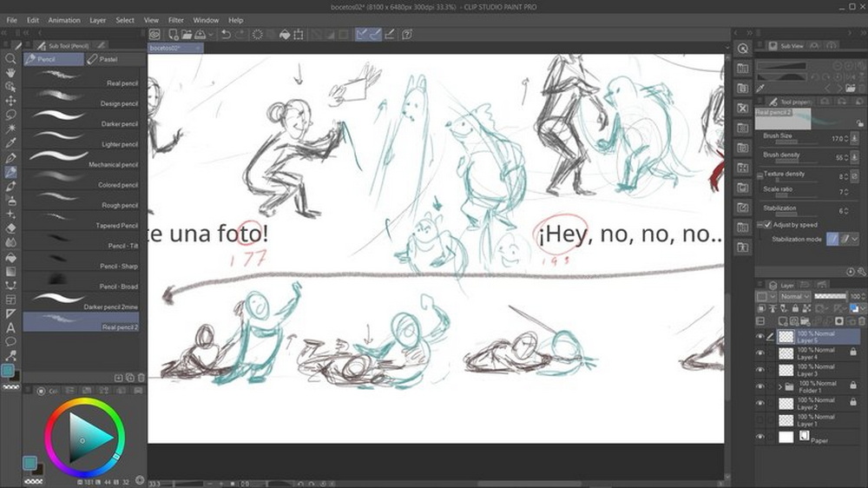
Task: Open the Brush density dynamics button
Action: point(855,158)
